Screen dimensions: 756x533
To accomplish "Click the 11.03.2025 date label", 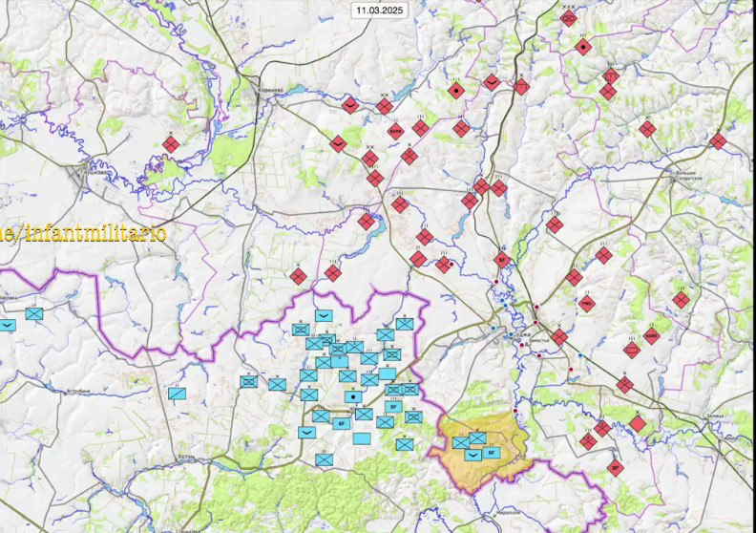I will click(x=376, y=10).
